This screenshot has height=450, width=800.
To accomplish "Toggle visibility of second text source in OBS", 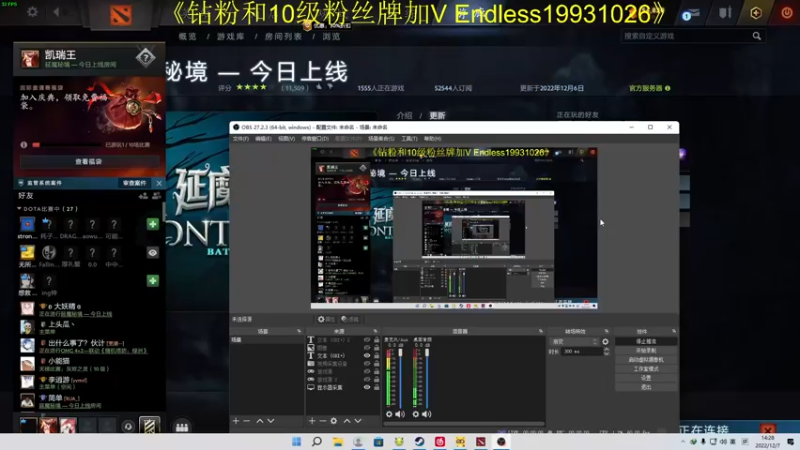I will click(367, 356).
